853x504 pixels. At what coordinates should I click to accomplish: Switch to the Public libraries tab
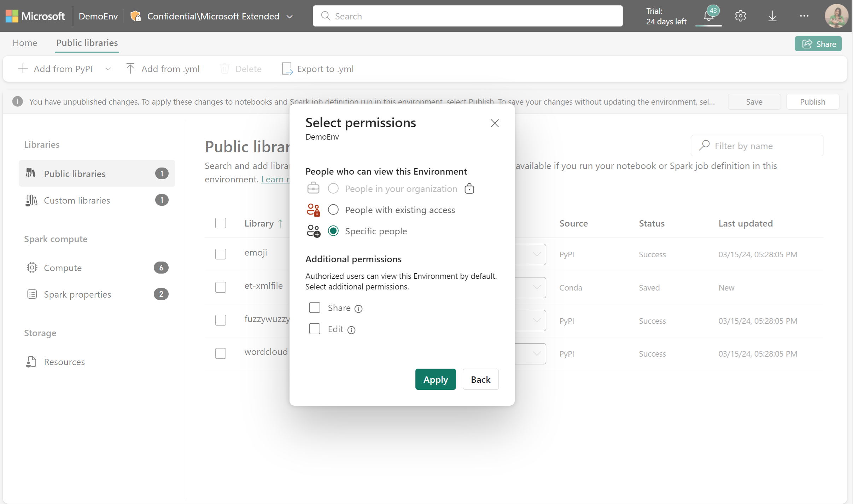point(86,43)
